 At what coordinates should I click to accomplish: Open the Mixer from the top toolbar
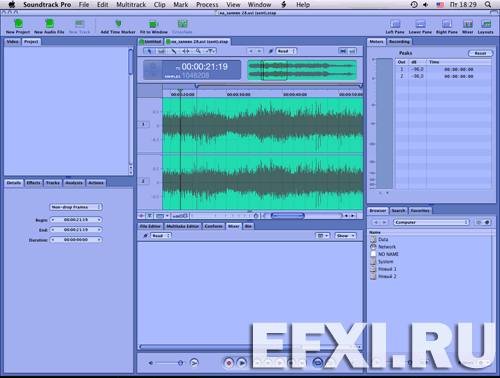click(x=468, y=27)
